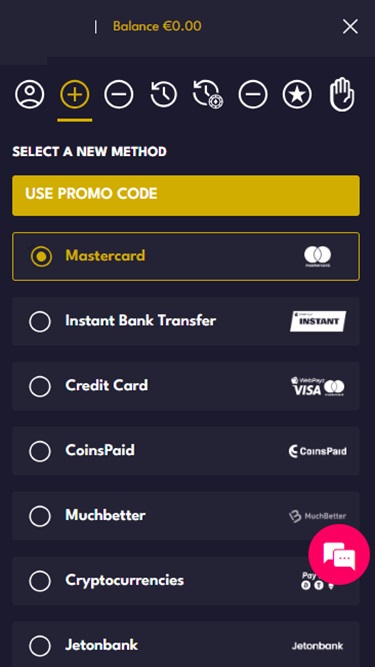Open the transaction history clock icon

[x=163, y=94]
